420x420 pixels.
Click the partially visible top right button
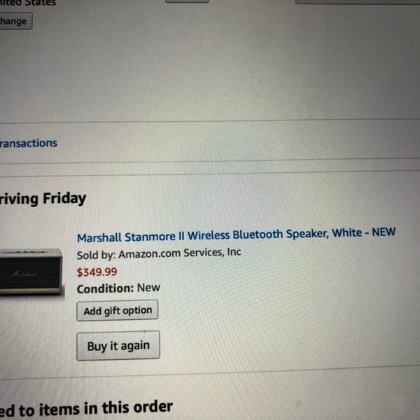357,2
